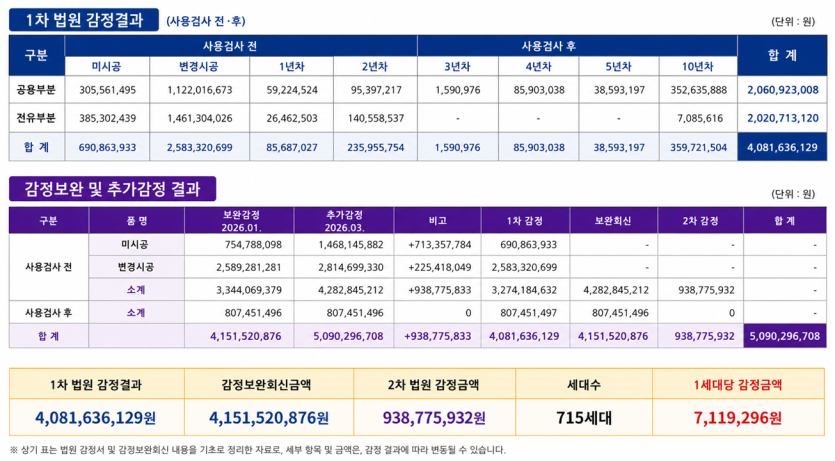
Task: Select the 전유부분 total 2,020,713,120
Action: click(x=783, y=118)
